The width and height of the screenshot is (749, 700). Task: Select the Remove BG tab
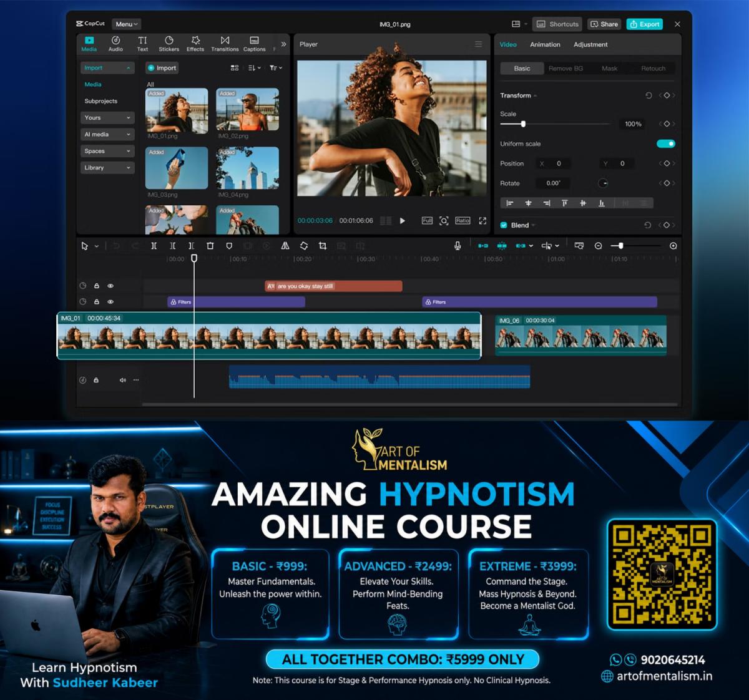565,69
